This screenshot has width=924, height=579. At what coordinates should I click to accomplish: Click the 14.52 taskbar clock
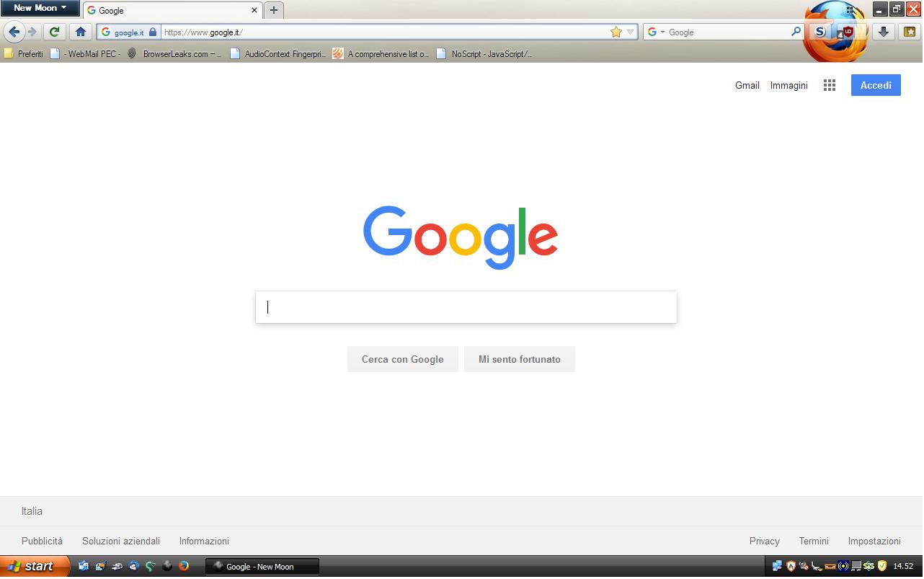point(903,567)
